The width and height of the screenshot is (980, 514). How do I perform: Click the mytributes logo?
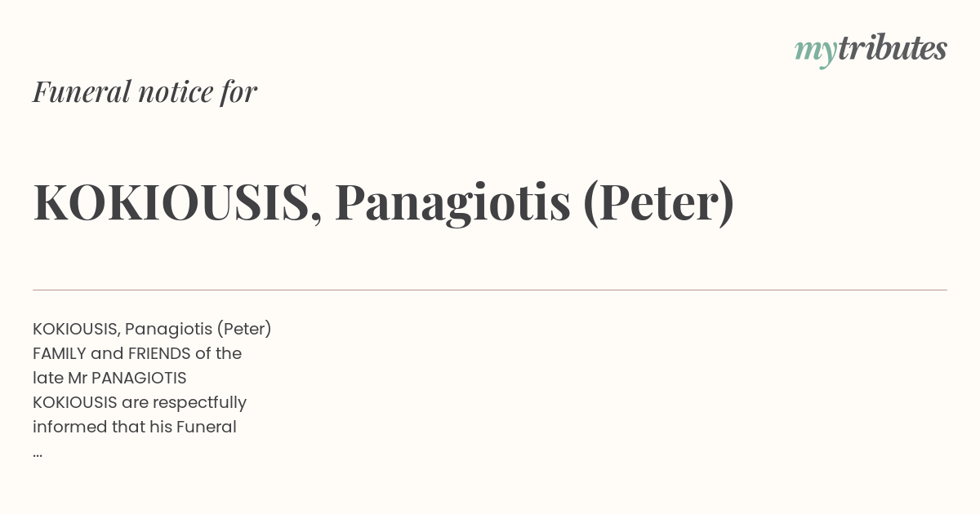point(871,51)
